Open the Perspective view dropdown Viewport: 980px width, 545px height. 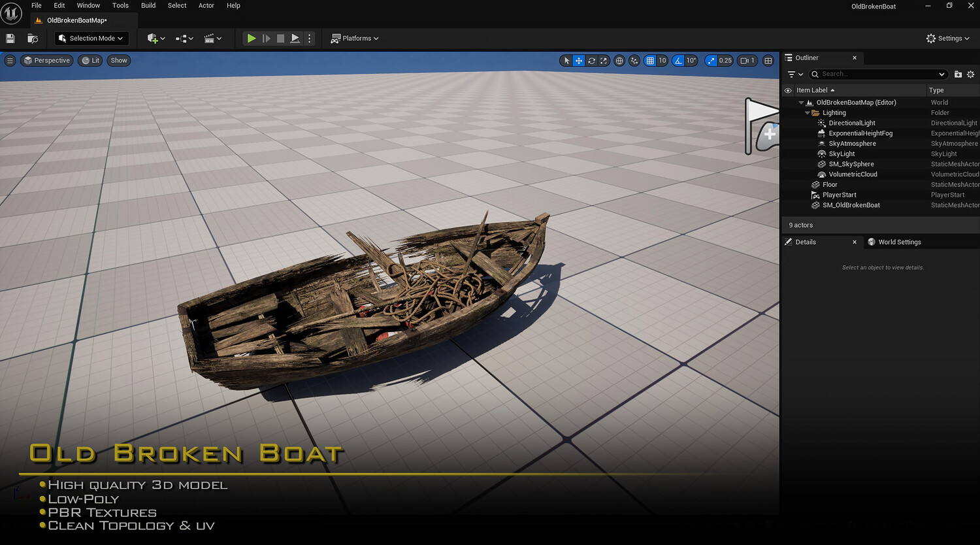(x=46, y=61)
